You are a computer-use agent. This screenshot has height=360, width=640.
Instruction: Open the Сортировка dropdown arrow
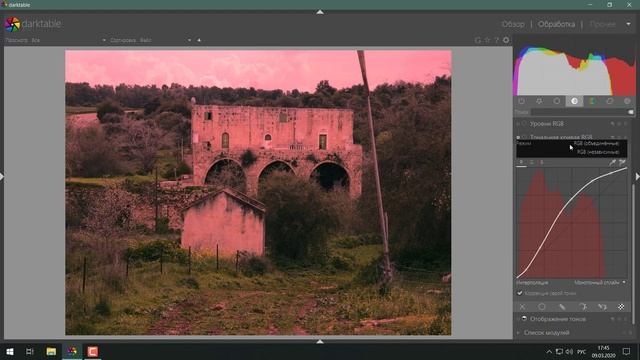point(189,40)
